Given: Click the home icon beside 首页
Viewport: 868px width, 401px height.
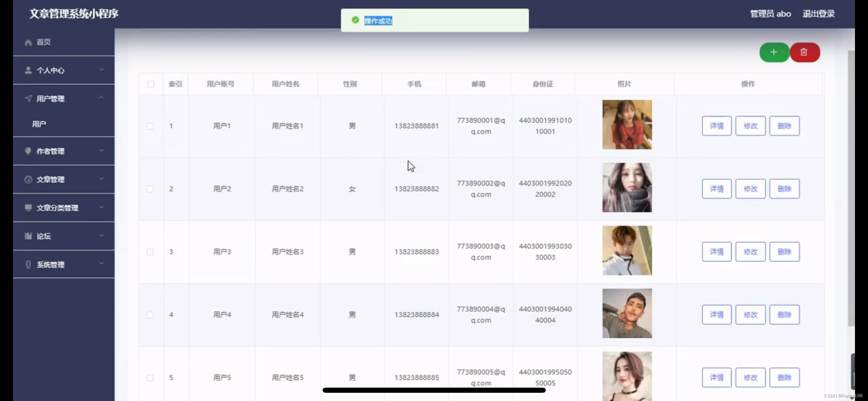Looking at the screenshot, I should pos(28,42).
